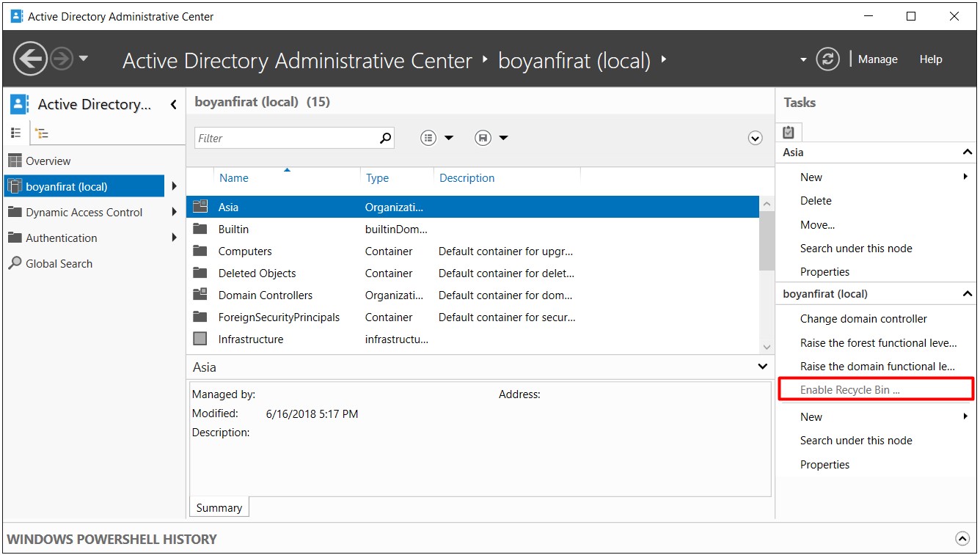Select the Deleted Objects container row
The width and height of the screenshot is (980, 555).
pyautogui.click(x=473, y=273)
